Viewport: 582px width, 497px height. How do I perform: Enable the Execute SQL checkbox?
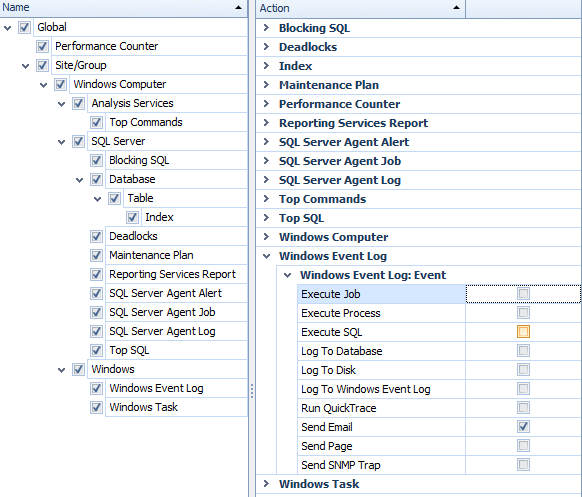point(523,331)
